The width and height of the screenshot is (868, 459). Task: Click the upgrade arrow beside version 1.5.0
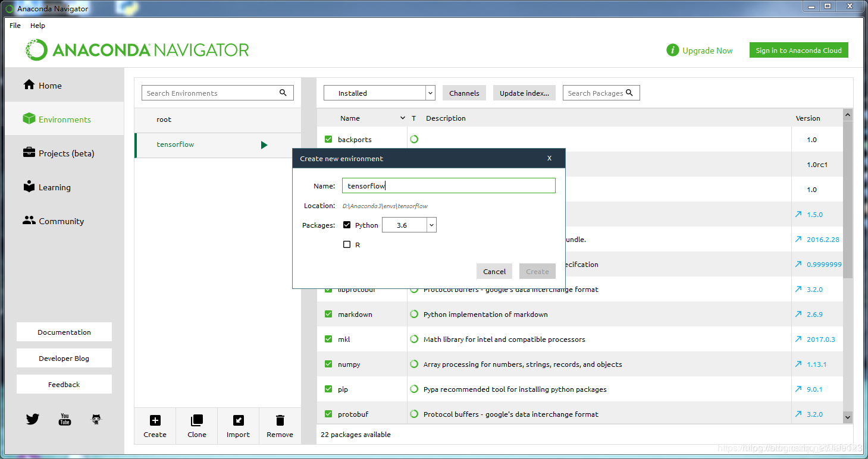tap(798, 214)
